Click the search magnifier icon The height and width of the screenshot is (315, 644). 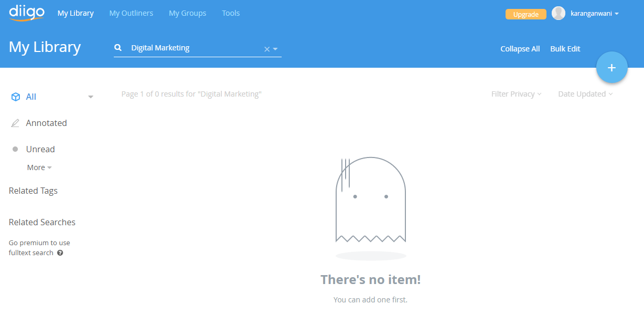coord(119,48)
